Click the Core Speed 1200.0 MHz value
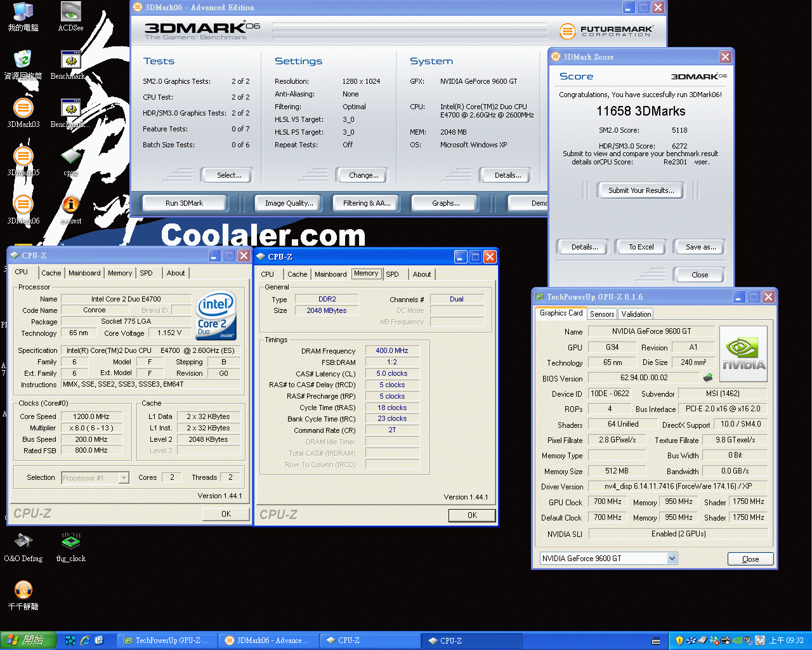The width and height of the screenshot is (812, 650). click(x=91, y=416)
